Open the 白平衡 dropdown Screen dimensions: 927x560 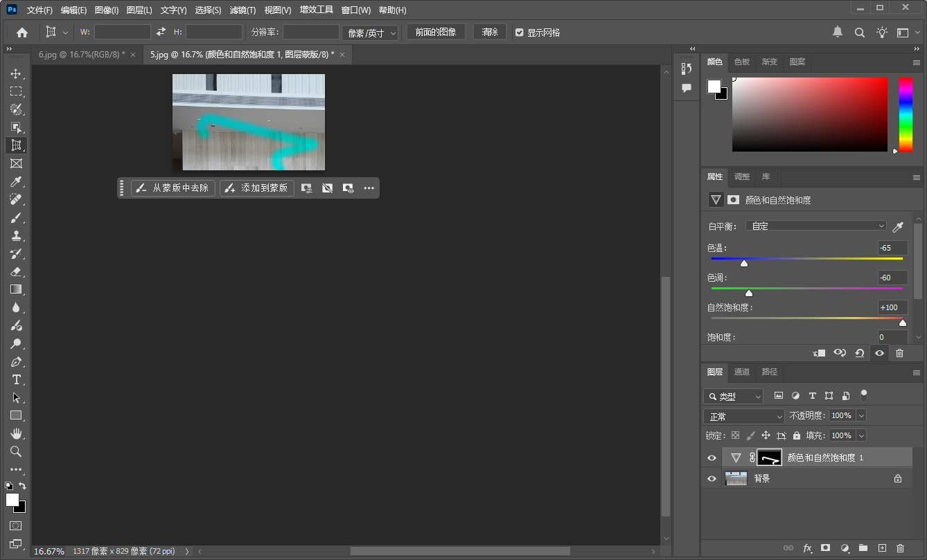[816, 226]
